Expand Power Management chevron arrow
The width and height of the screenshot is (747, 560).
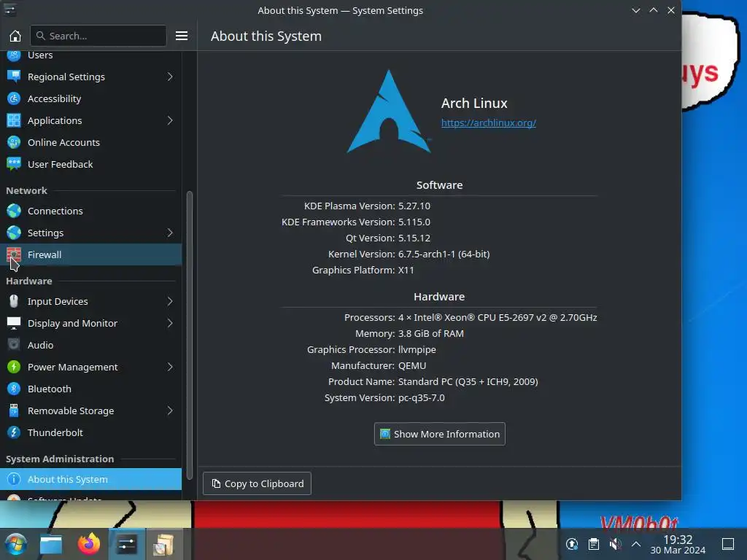[170, 367]
